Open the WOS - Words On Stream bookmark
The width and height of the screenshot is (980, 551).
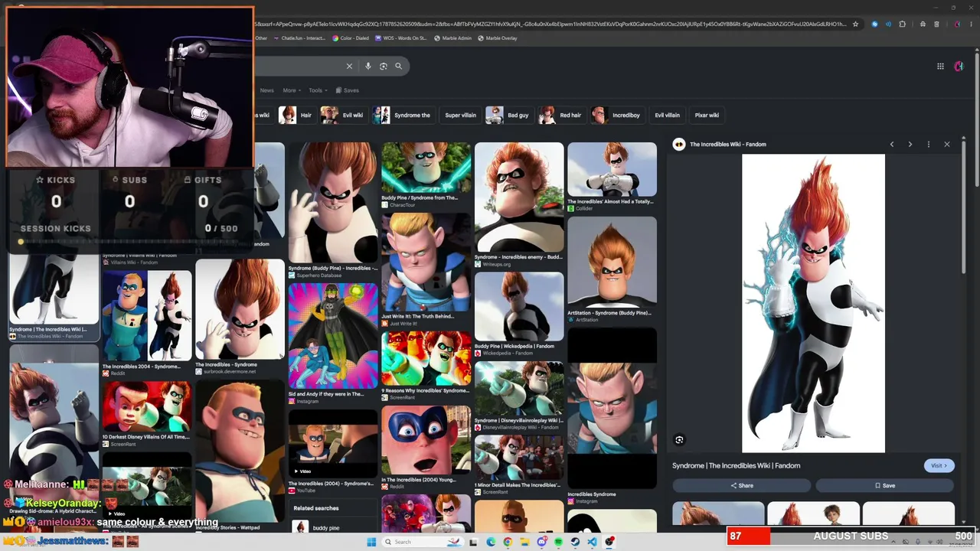pos(400,38)
